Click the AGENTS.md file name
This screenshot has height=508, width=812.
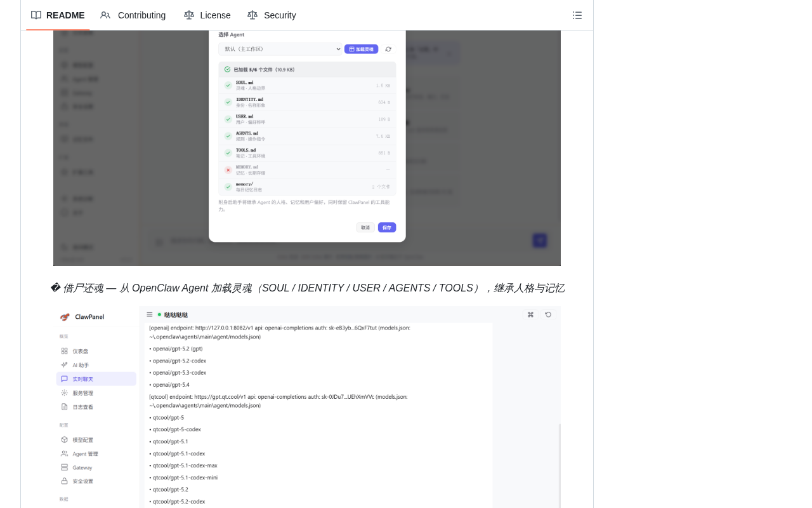point(247,133)
